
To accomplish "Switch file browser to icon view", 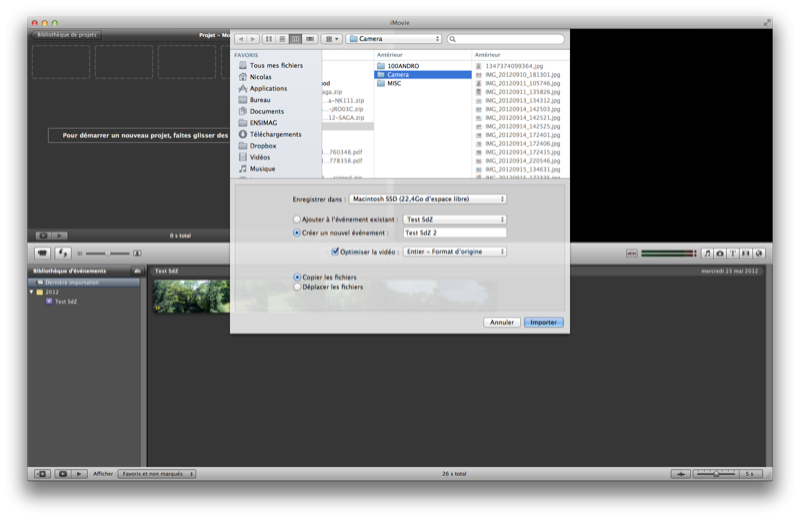I will [x=268, y=39].
